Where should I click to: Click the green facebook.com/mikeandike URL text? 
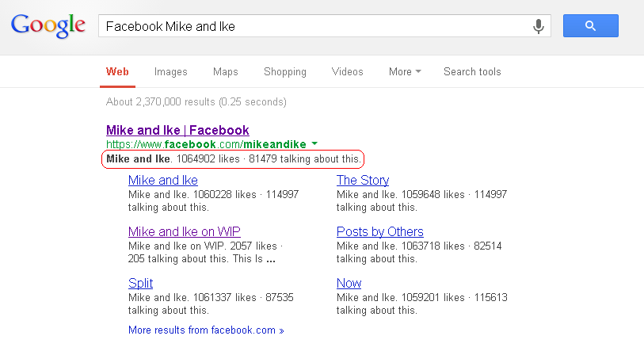coord(206,144)
